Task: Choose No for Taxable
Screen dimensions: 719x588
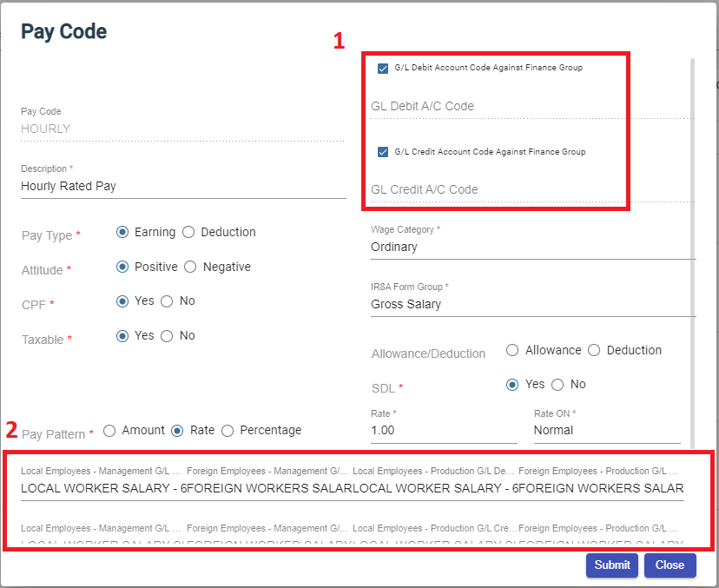Action: [x=167, y=336]
